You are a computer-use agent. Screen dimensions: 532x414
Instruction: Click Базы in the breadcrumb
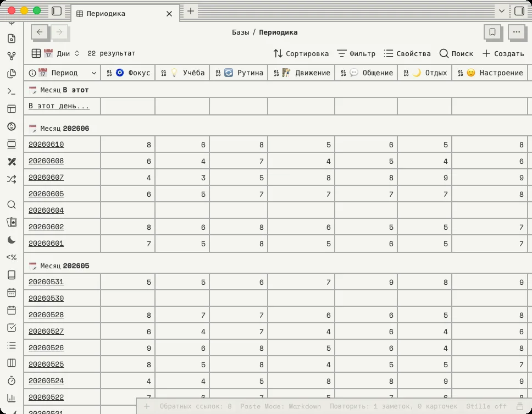pos(240,32)
